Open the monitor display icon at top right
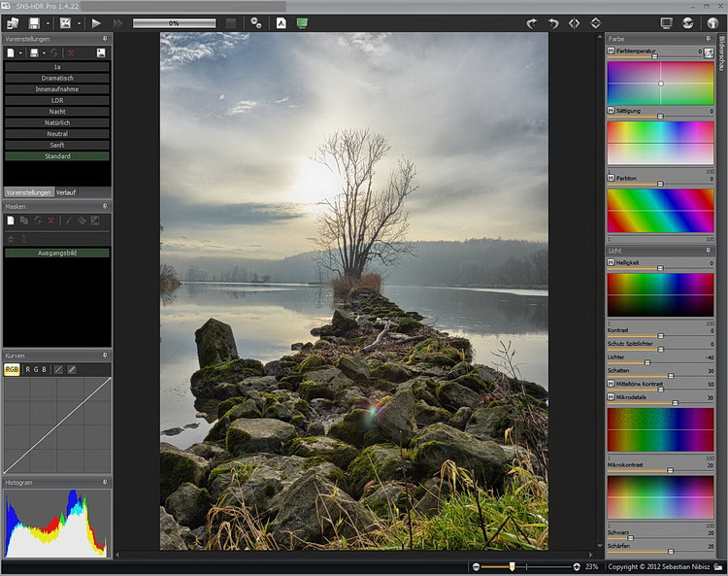728x576 pixels. click(666, 23)
